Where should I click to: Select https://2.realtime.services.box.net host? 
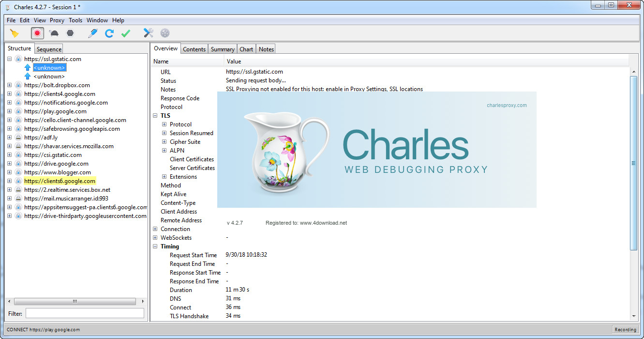(67, 190)
